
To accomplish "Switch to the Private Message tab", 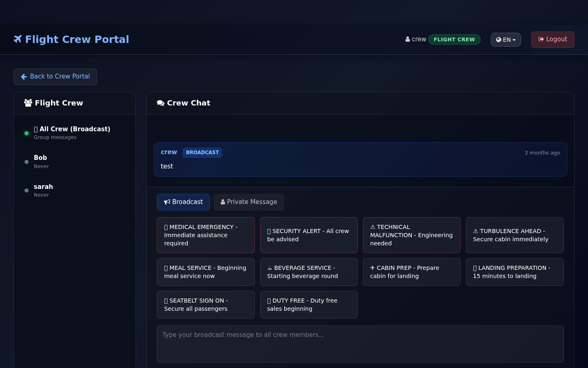I will (249, 202).
